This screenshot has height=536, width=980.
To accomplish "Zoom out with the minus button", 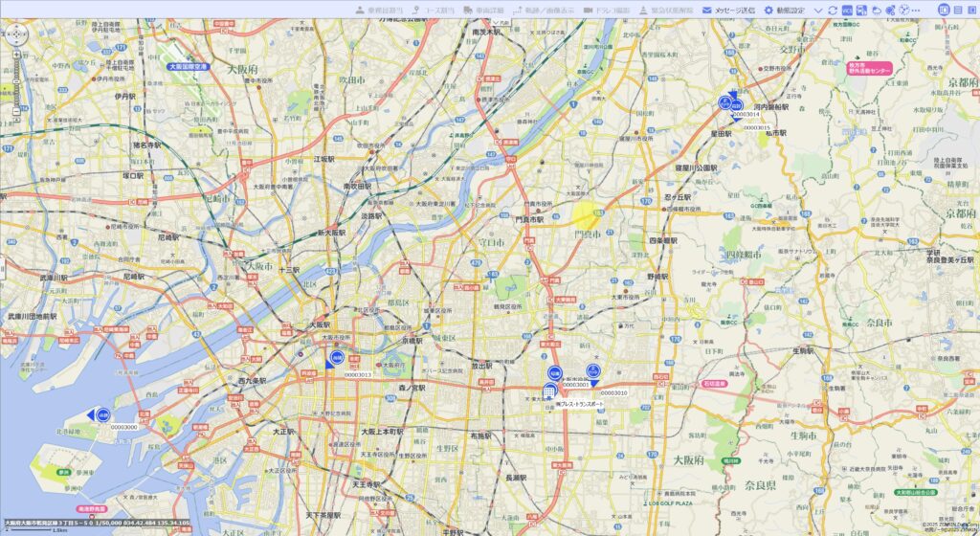I will click(16, 112).
